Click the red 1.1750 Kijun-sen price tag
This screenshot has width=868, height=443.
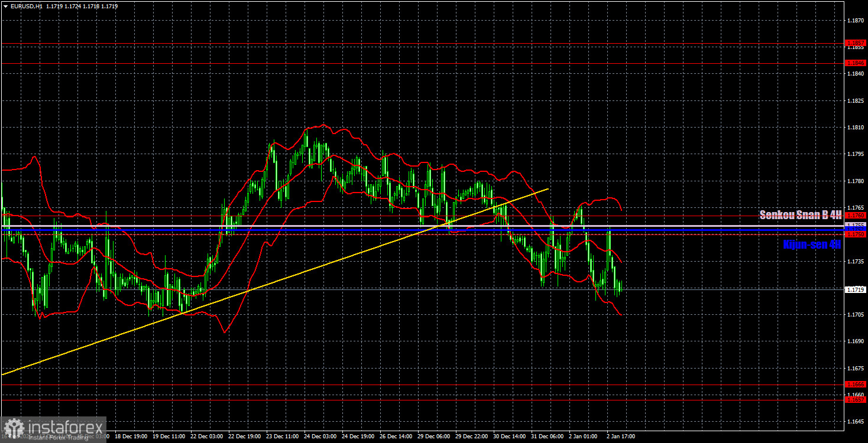(855, 234)
